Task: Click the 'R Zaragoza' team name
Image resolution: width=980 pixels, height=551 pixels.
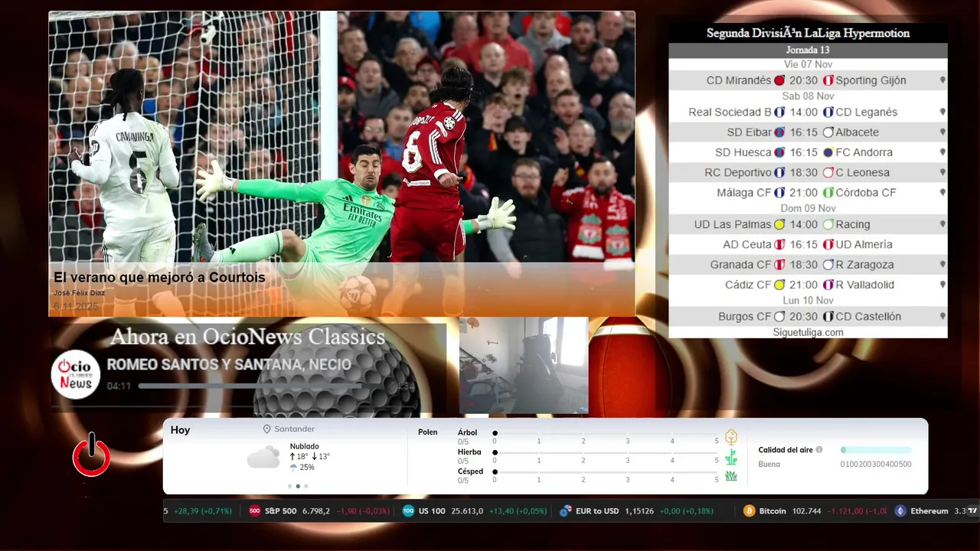Action: click(864, 265)
